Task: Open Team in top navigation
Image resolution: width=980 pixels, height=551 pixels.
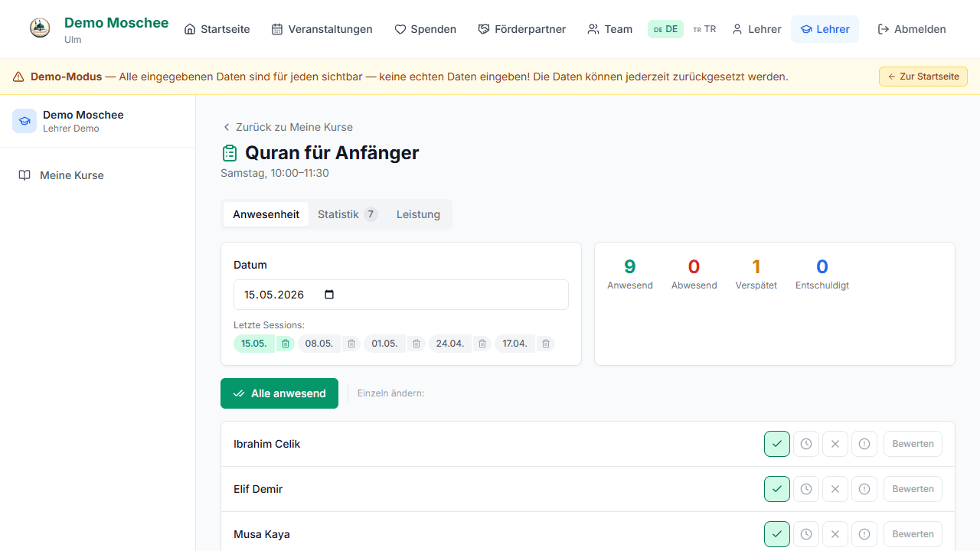Action: click(610, 29)
